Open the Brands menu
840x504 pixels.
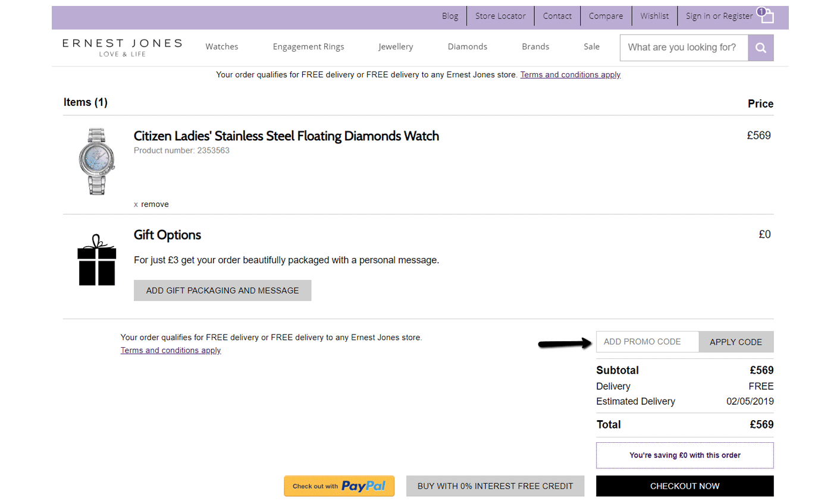coord(535,46)
